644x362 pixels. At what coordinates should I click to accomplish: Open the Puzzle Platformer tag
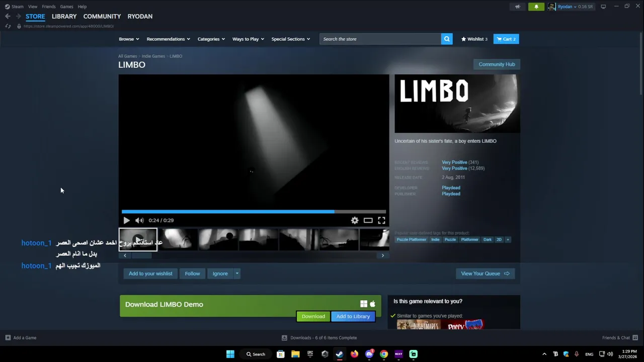coord(412,240)
